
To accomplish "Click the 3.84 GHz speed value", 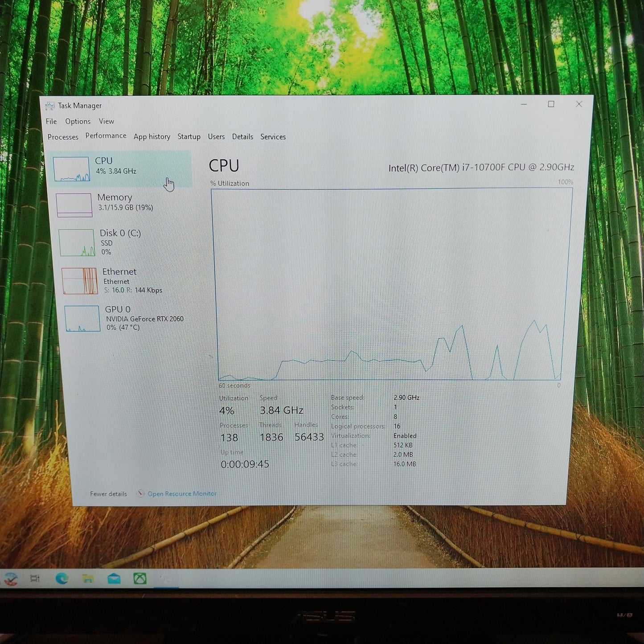I will point(282,410).
